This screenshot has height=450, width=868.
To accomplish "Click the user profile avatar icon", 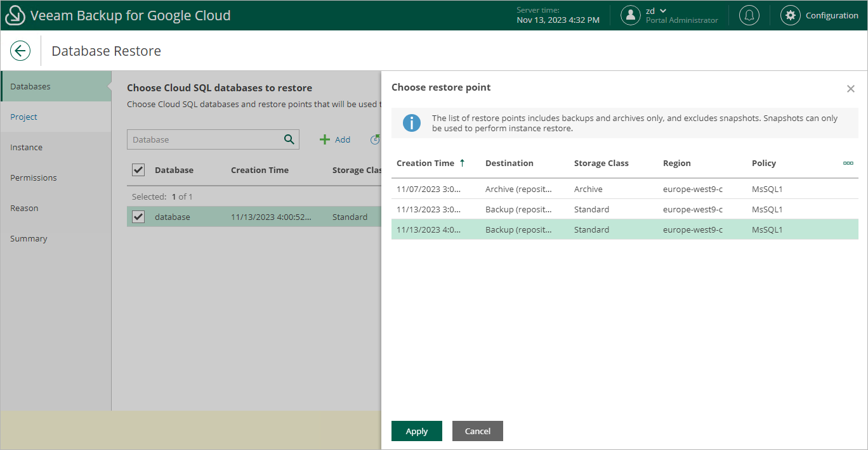I will click(x=630, y=15).
